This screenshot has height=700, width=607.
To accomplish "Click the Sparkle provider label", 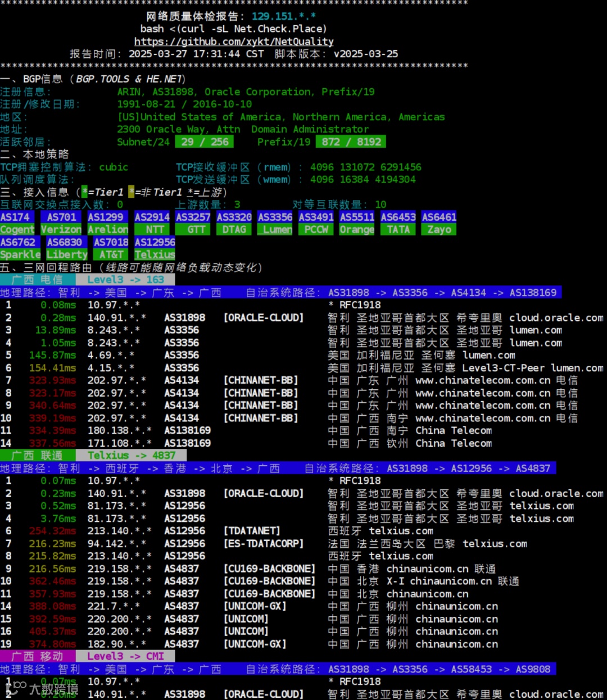I will [x=20, y=254].
